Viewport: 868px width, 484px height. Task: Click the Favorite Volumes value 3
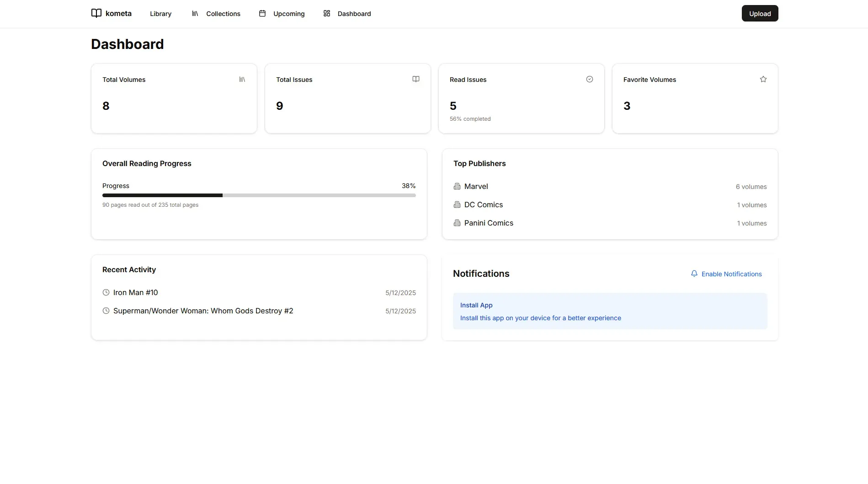point(627,106)
